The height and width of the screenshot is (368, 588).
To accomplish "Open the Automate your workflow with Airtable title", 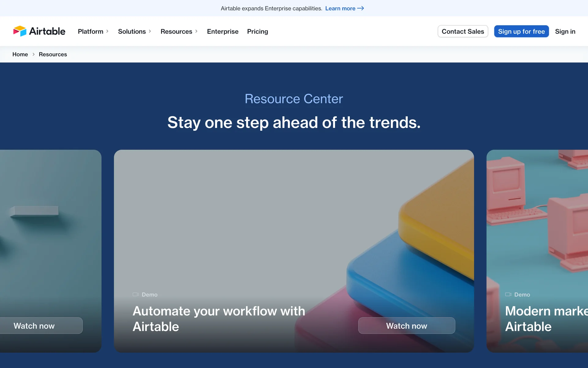I will (219, 319).
